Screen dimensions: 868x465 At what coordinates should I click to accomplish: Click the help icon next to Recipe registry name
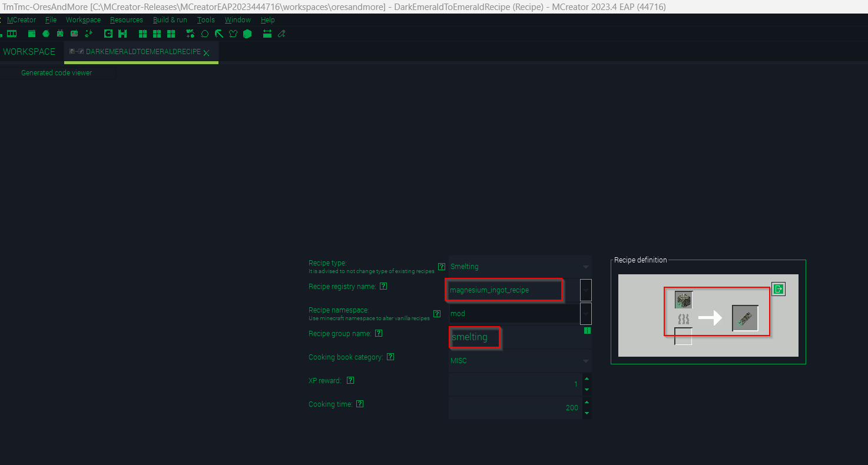click(383, 286)
